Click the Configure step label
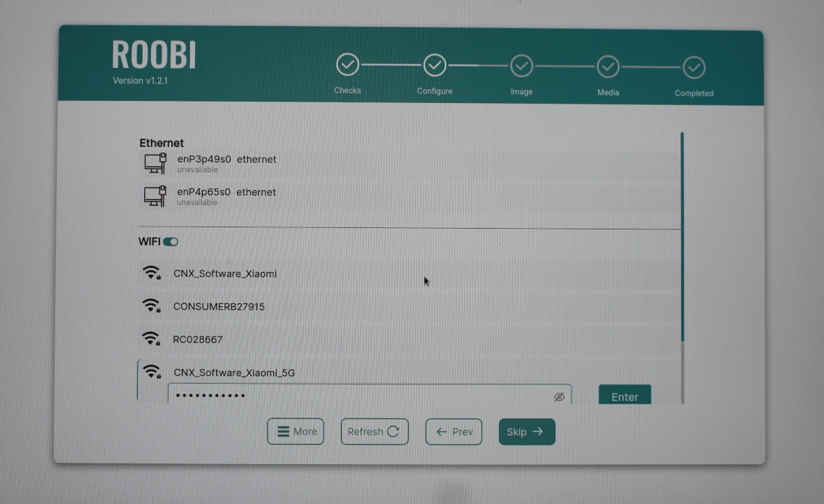The height and width of the screenshot is (504, 824). (x=435, y=91)
